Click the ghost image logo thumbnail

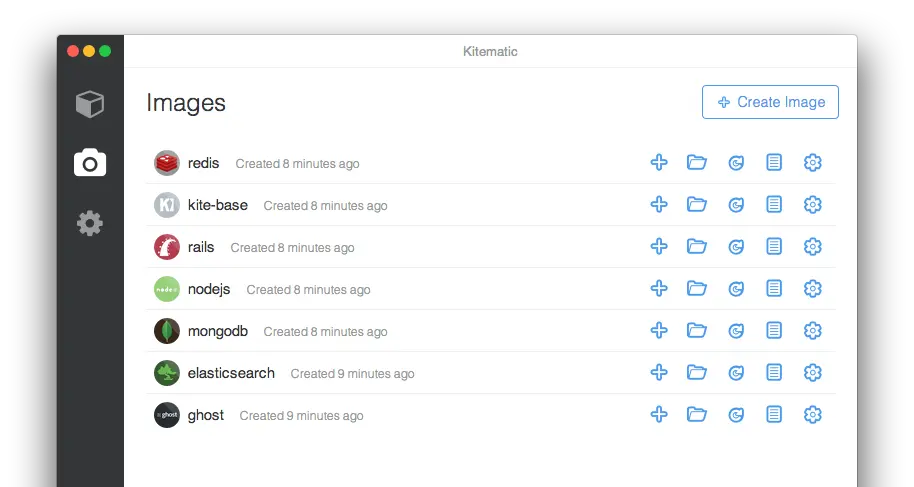click(167, 415)
